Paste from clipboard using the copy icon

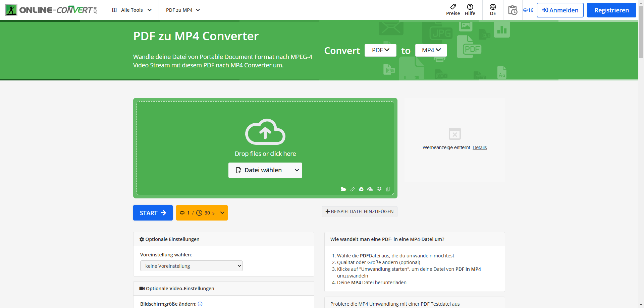pos(388,189)
